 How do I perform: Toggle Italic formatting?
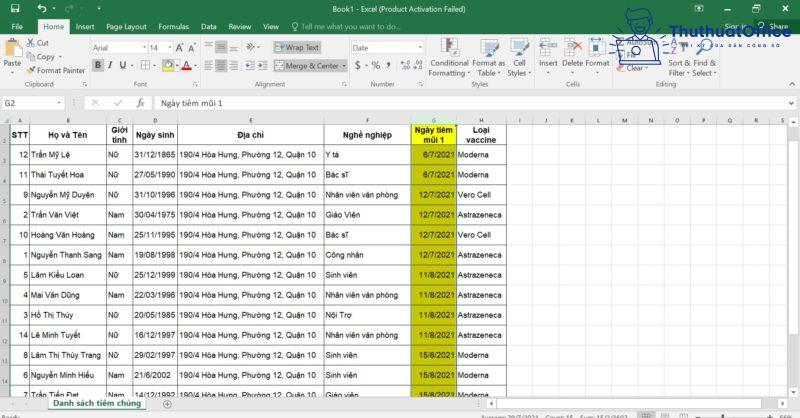point(110,65)
